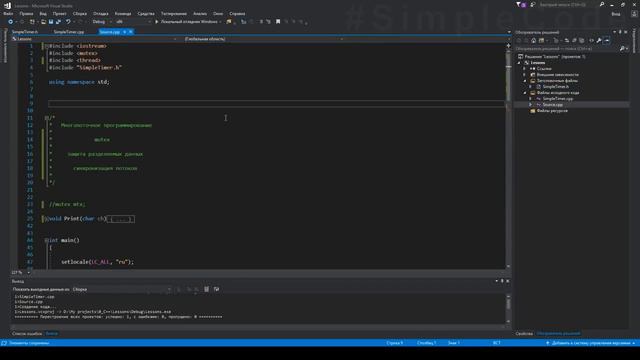Collapse the comment block on line 11
Screen dimensions: 640x360
coord(47,118)
